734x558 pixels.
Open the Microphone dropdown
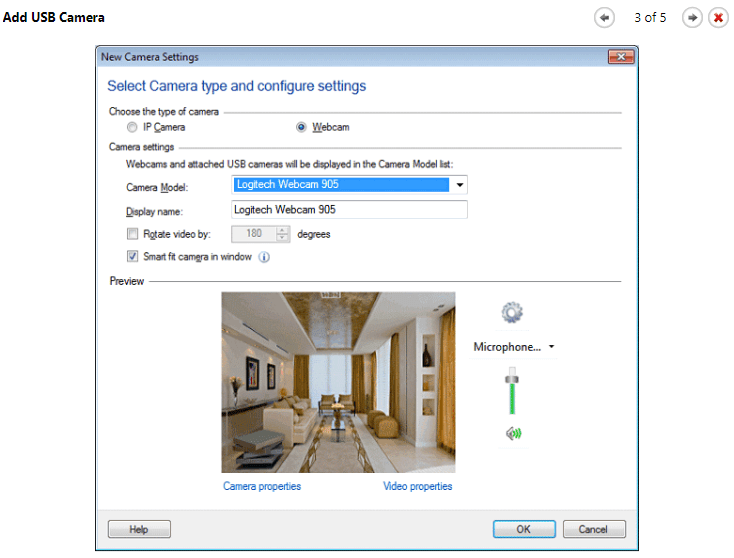click(x=551, y=347)
